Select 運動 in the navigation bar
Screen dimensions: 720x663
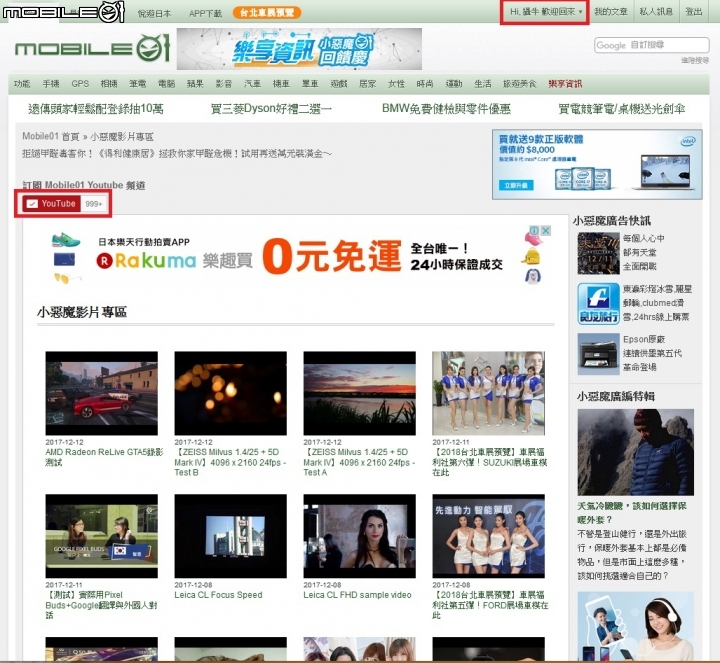(454, 84)
